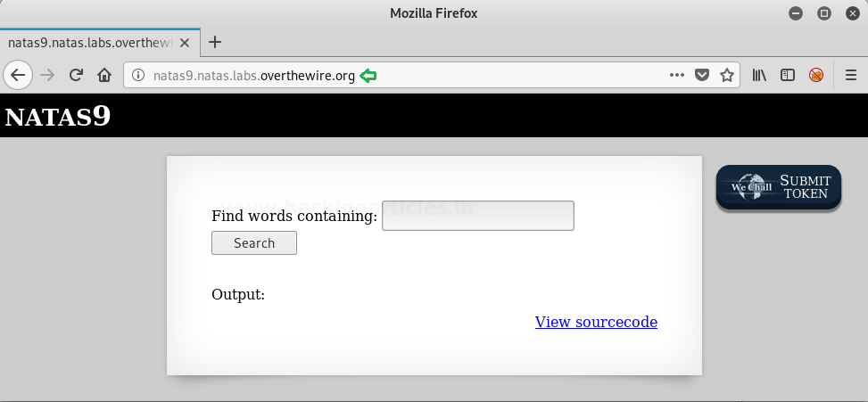Select the natas9.natas.labs.overthewire tab
The image size is (868, 402).
point(100,43)
